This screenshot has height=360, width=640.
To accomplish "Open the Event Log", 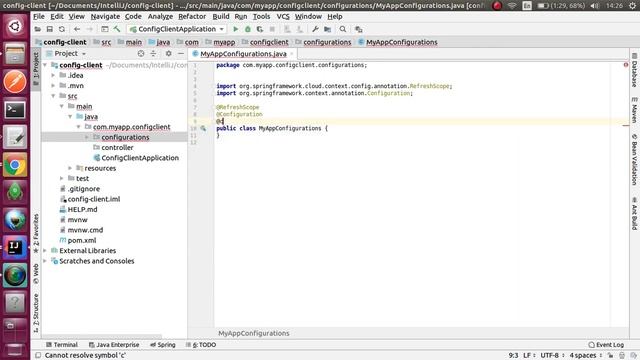I will (606, 345).
